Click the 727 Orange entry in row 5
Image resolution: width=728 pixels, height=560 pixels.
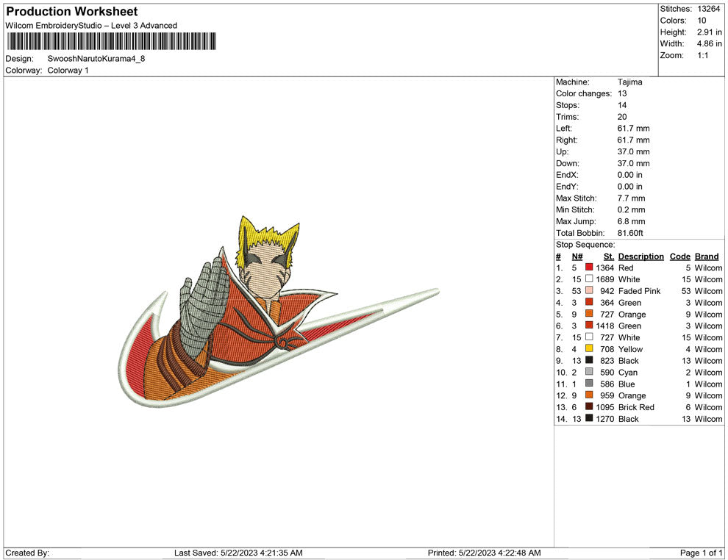pyautogui.click(x=623, y=314)
